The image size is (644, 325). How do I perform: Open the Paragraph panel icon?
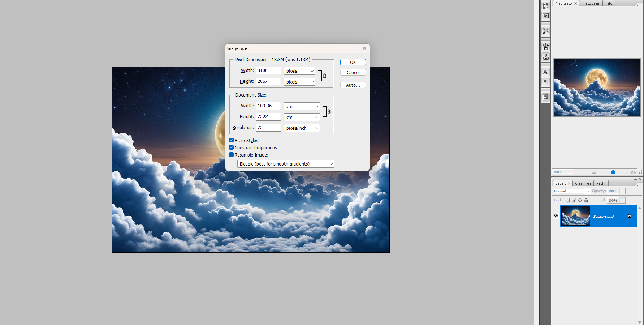coord(545,82)
